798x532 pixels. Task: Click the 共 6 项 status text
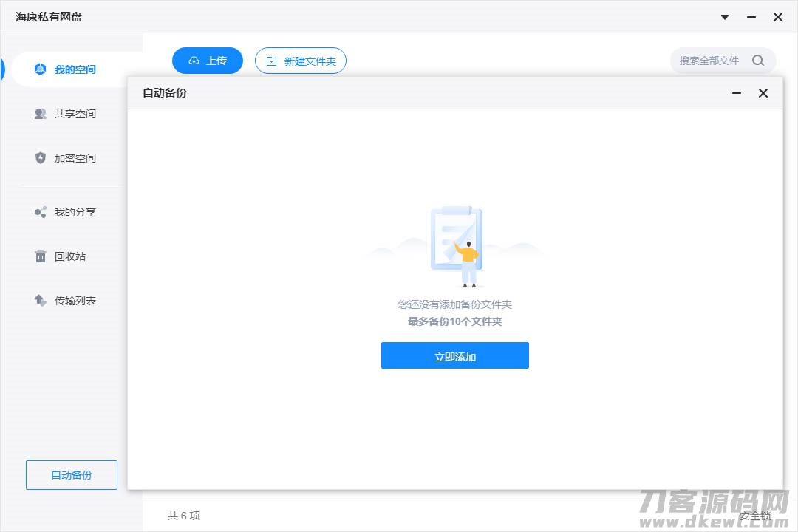(184, 516)
